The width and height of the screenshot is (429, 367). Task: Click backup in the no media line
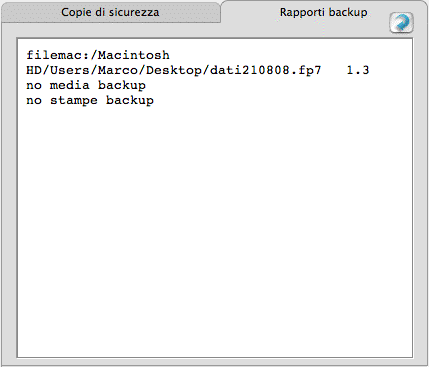122,86
